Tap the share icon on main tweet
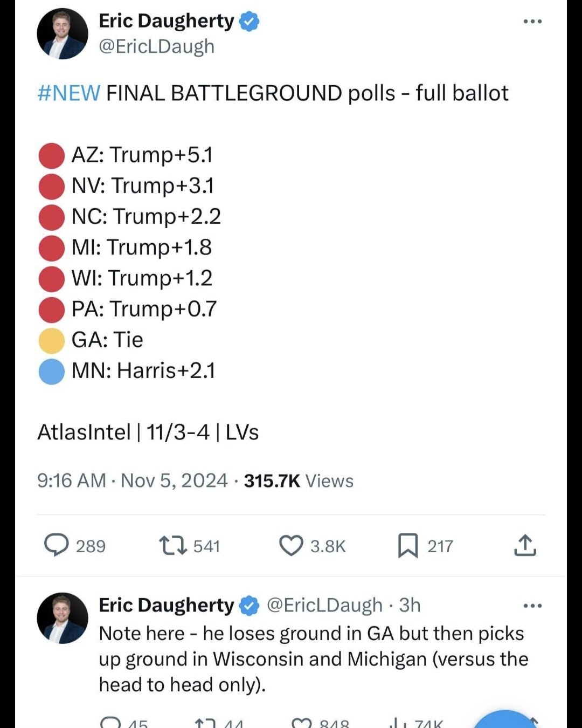Image resolution: width=582 pixels, height=728 pixels. click(x=525, y=545)
